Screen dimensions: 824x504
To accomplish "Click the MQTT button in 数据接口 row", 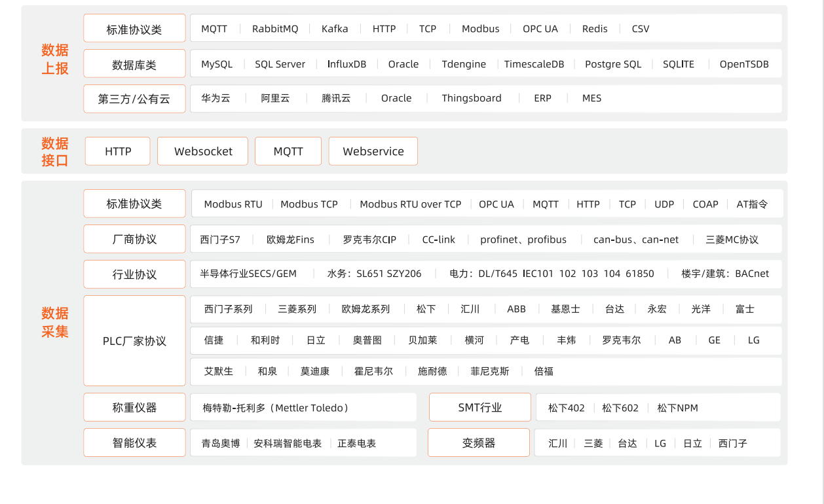I will pos(288,151).
